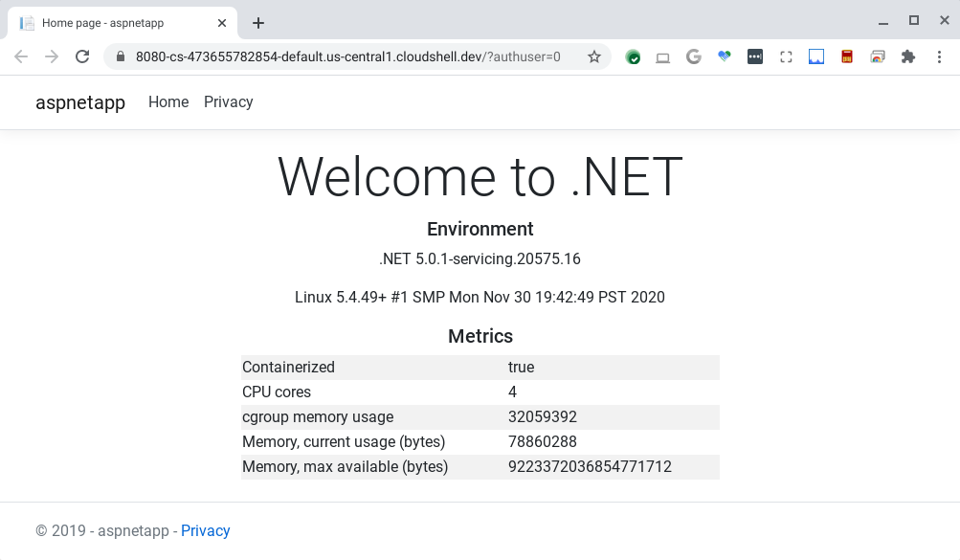This screenshot has width=960, height=560.
Task: Click the site security padlock in address bar
Action: [x=120, y=56]
